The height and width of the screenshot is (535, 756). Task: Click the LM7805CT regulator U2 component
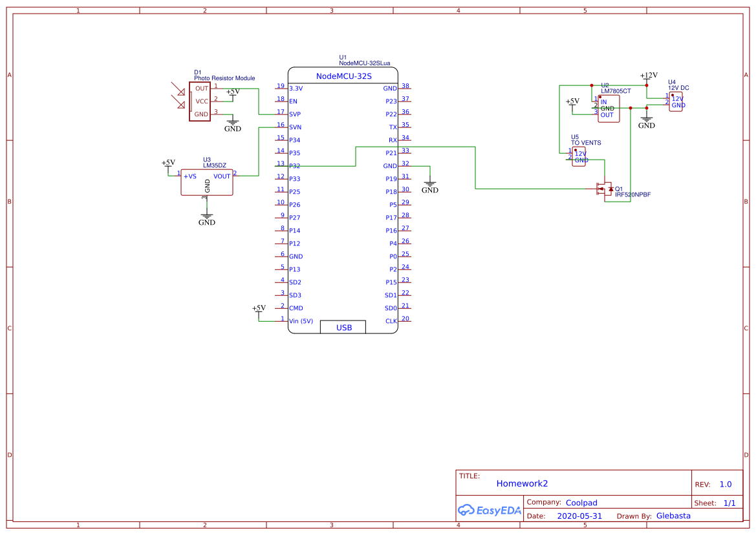click(x=609, y=109)
